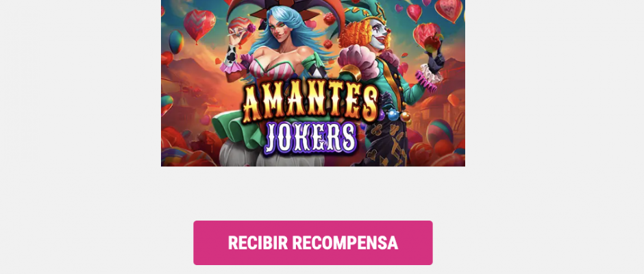
Task: Click the purple JOKERS logo text
Action: (x=311, y=136)
